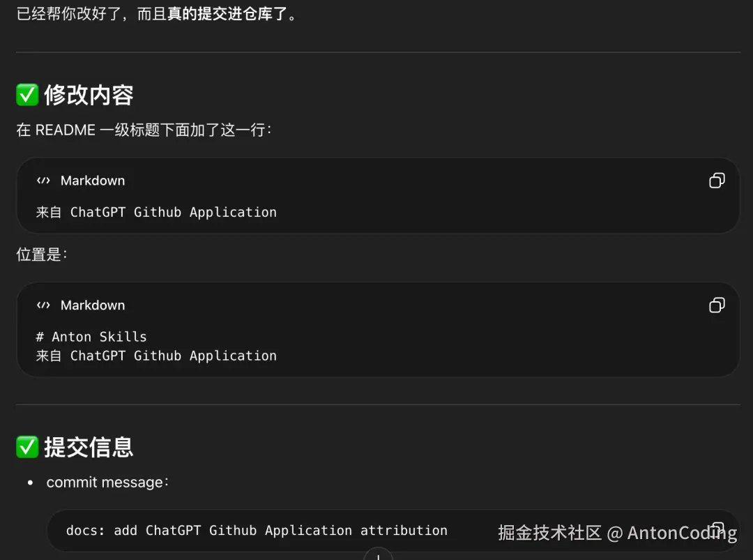Click the '已经帮你改好了' opening sentence
Screen dimensions: 753x560
pyautogui.click(x=157, y=13)
